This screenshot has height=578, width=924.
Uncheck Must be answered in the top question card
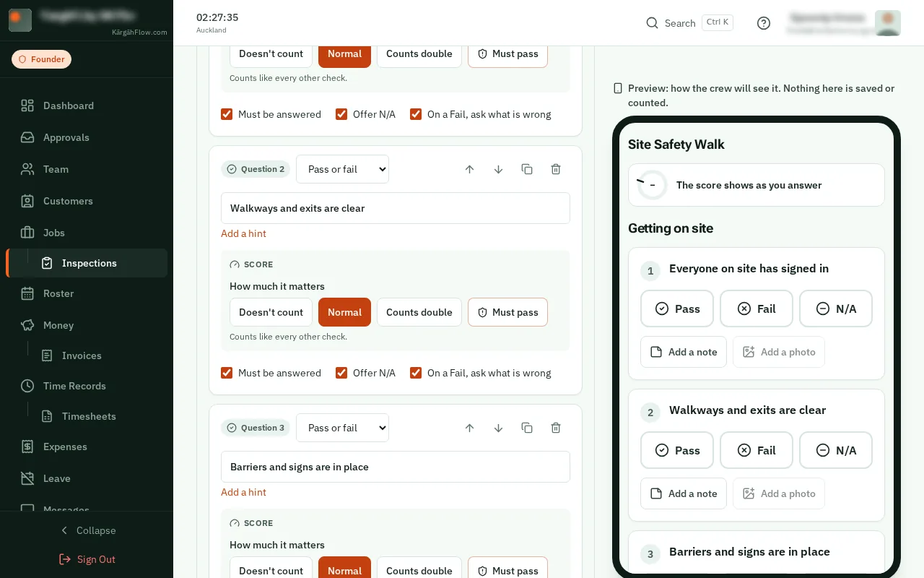(227, 114)
